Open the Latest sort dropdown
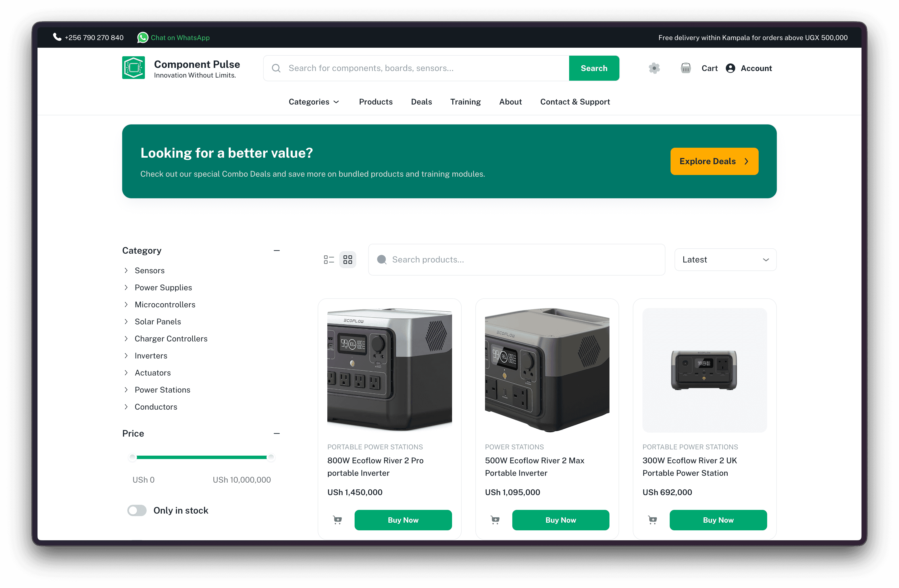This screenshot has height=588, width=899. pos(725,259)
